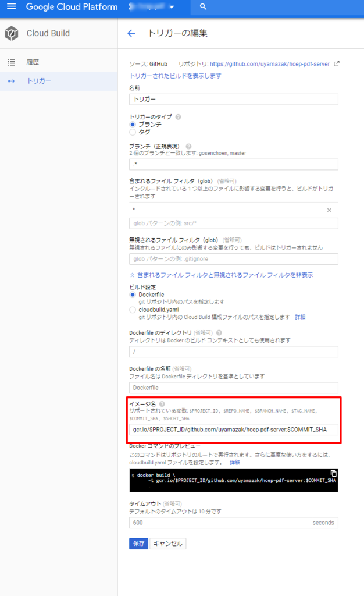The image size is (364, 596).
Task: Click the トリガーの編集 page heading
Action: [177, 33]
